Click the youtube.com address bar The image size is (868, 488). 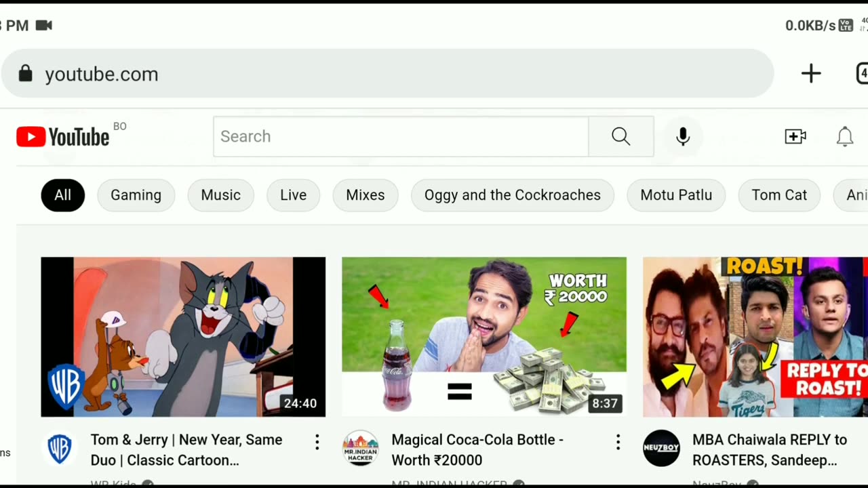click(387, 73)
